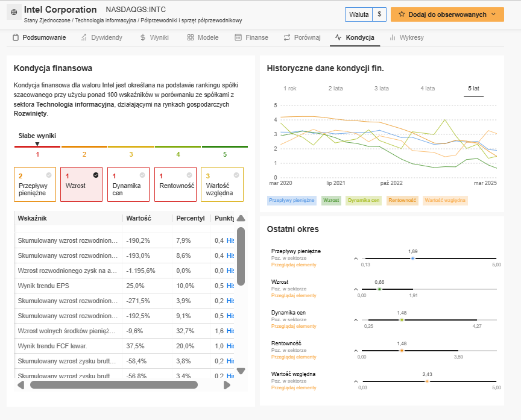Select the Wartość względna score card
Viewport: 521px width, 420px height.
click(223, 184)
